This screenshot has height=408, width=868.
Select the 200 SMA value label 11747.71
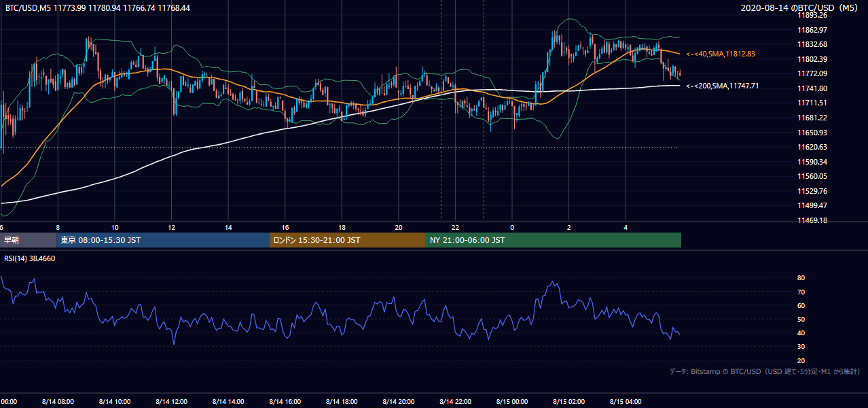[723, 86]
